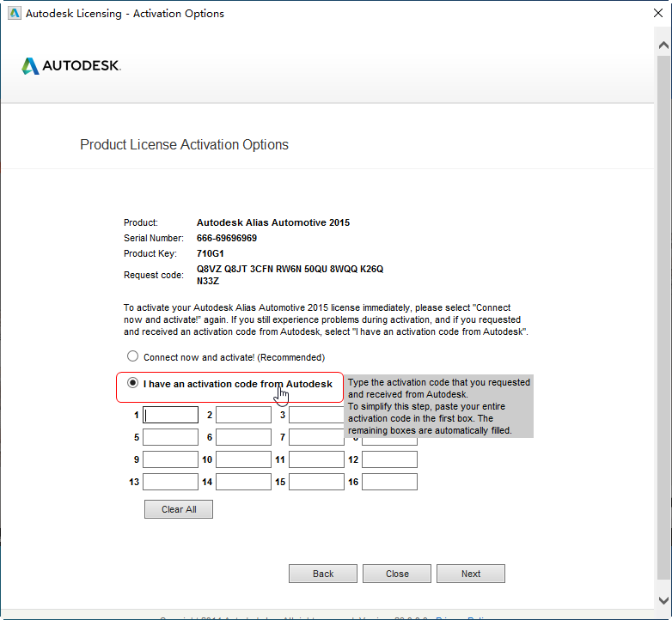This screenshot has width=672, height=620.
Task: Click the scrollbar down arrow
Action: point(663,600)
